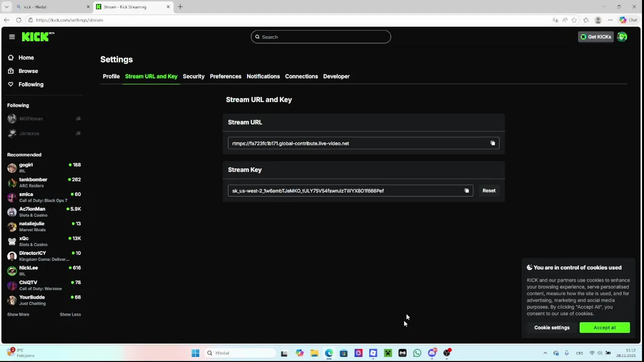Open NickLee channel avatar
This screenshot has height=362, width=644.
tap(12, 271)
